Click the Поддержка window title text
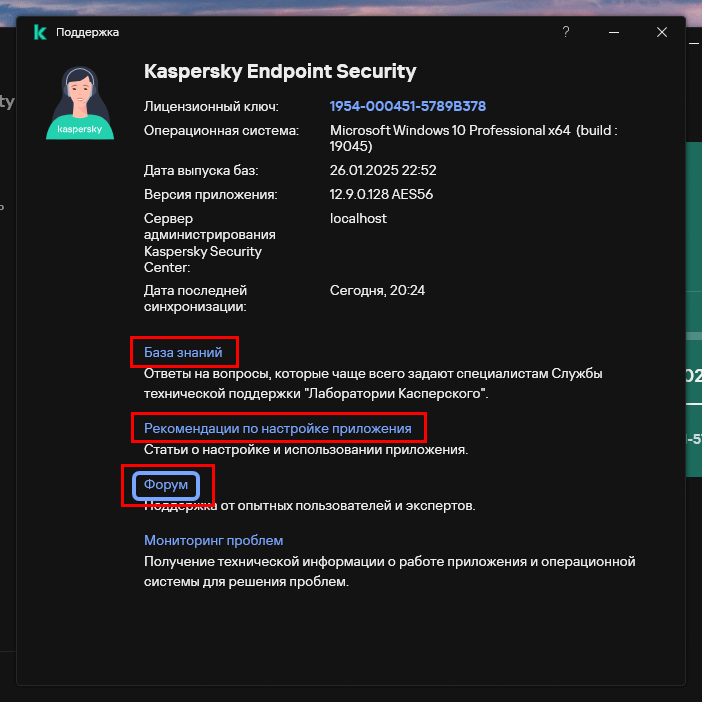 point(87,32)
